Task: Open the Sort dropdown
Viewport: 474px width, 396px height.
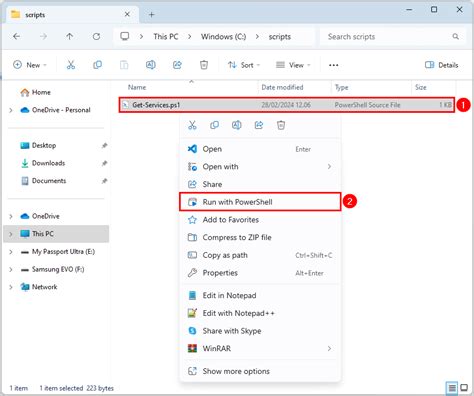Action: [x=244, y=65]
